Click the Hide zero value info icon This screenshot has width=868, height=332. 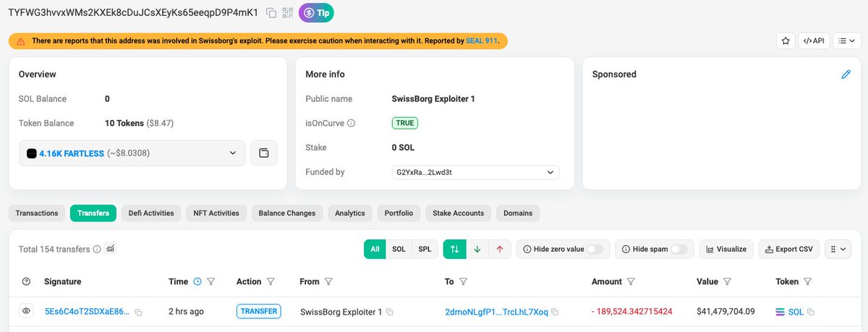point(527,249)
